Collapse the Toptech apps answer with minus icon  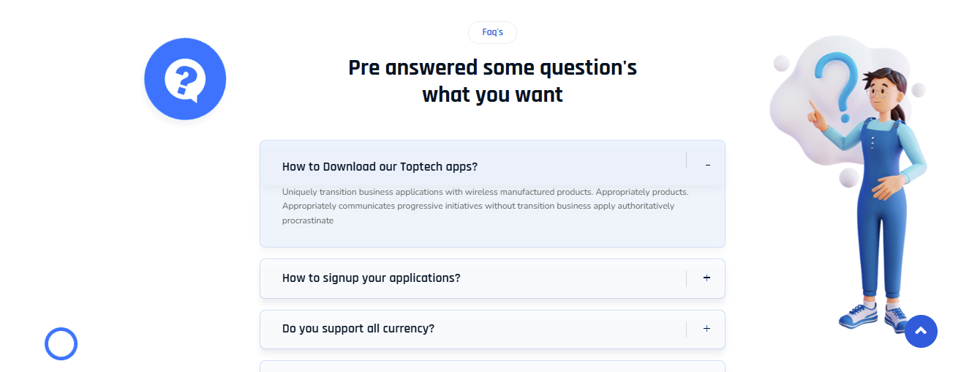pyautogui.click(x=707, y=165)
